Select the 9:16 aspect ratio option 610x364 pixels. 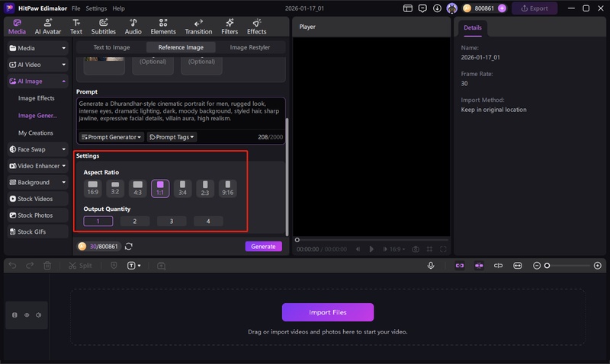point(227,187)
